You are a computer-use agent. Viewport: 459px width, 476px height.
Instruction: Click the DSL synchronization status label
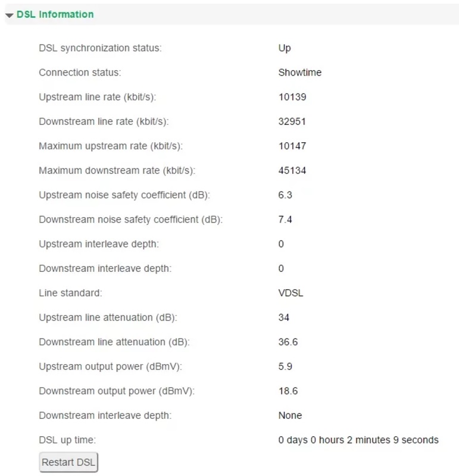(x=100, y=48)
